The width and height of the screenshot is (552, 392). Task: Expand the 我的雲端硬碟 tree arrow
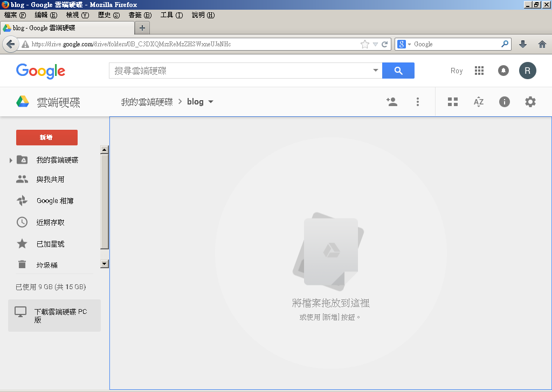coord(11,160)
